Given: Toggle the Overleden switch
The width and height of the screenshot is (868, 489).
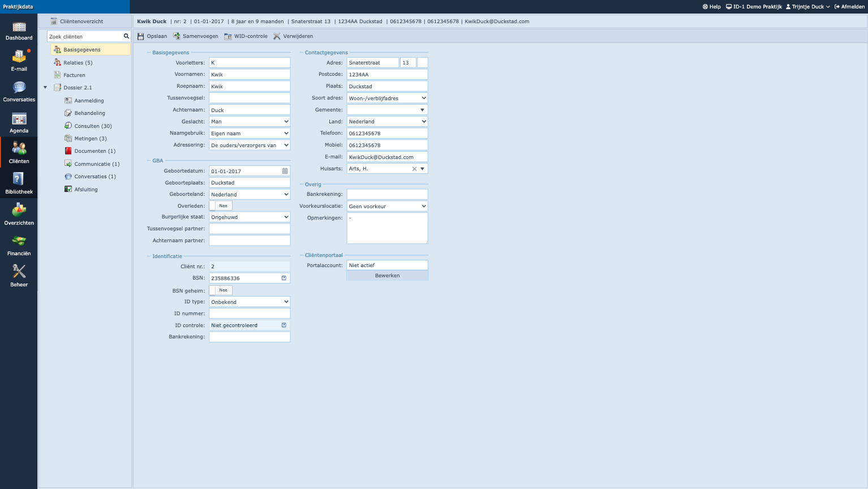Looking at the screenshot, I should click(221, 206).
